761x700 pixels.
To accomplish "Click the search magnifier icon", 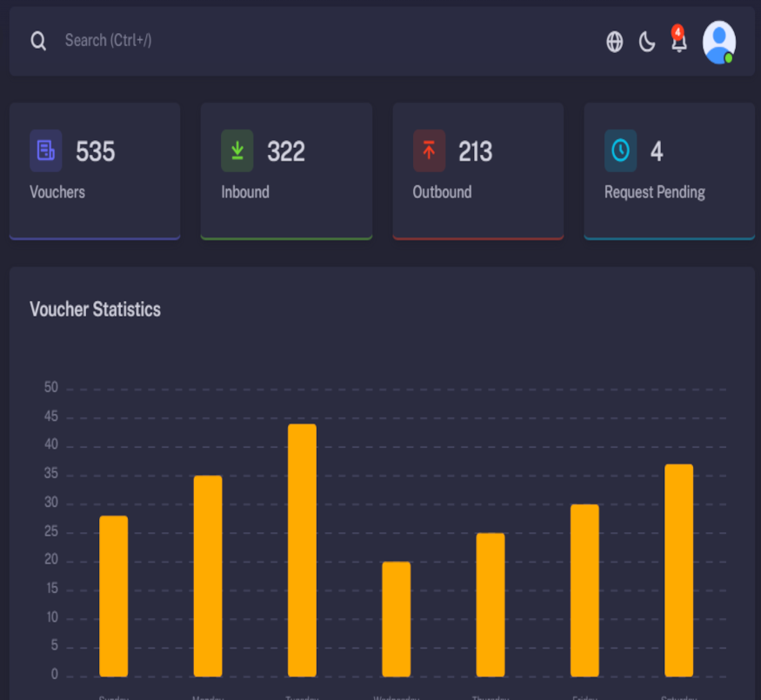I will point(38,41).
